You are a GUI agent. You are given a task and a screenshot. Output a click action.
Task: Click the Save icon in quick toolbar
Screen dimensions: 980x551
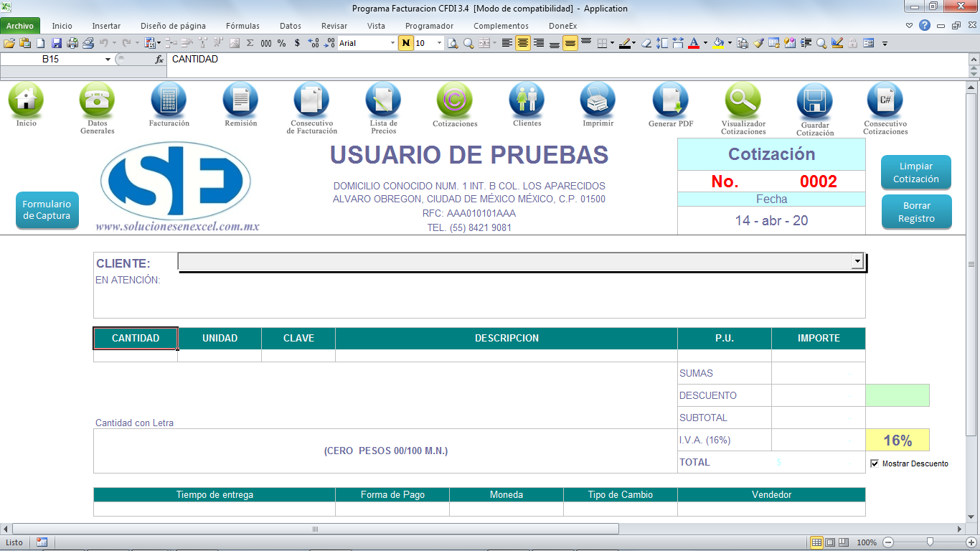(x=56, y=43)
